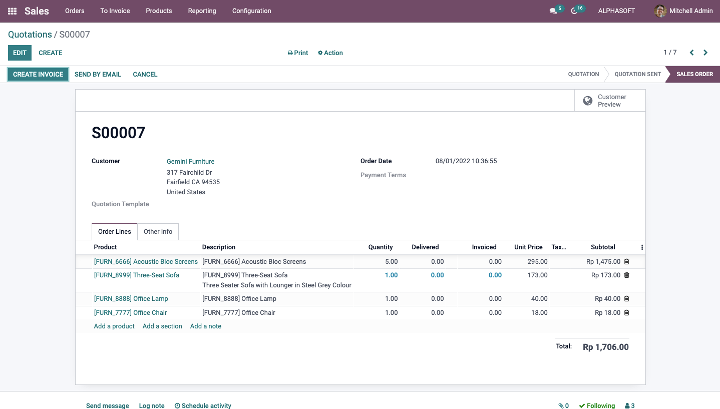Open the Gemini Furniture customer link
720x409 pixels.
[x=190, y=161]
